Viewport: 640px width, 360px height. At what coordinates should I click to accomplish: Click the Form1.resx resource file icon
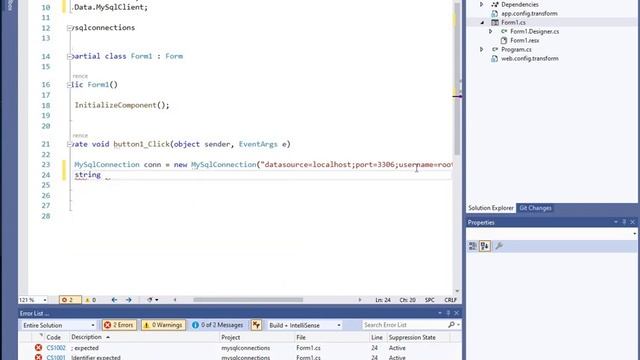tap(504, 40)
